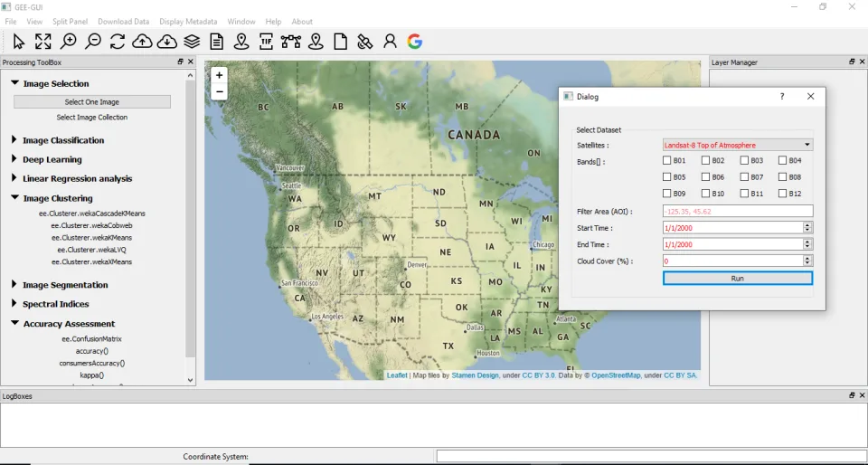Open the File menu
The width and height of the screenshot is (868, 465).
click(x=11, y=22)
